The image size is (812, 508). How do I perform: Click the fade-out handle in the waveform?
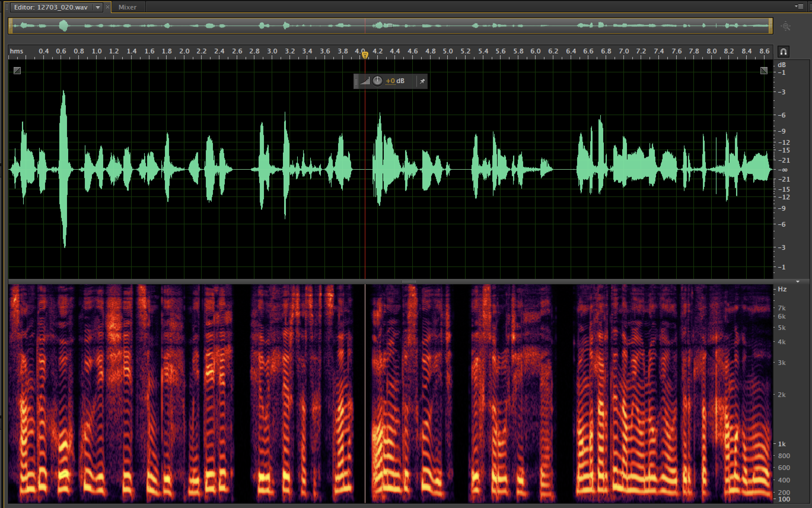pyautogui.click(x=764, y=71)
